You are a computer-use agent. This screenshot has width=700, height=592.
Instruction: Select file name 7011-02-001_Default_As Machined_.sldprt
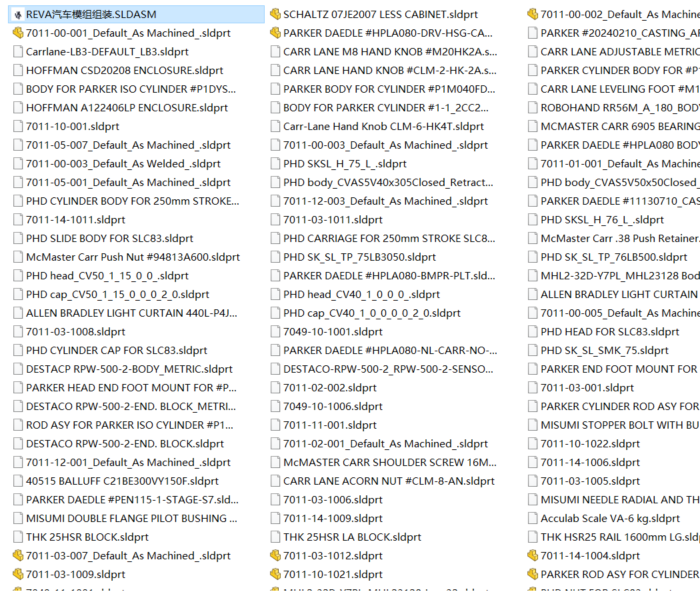coord(385,444)
